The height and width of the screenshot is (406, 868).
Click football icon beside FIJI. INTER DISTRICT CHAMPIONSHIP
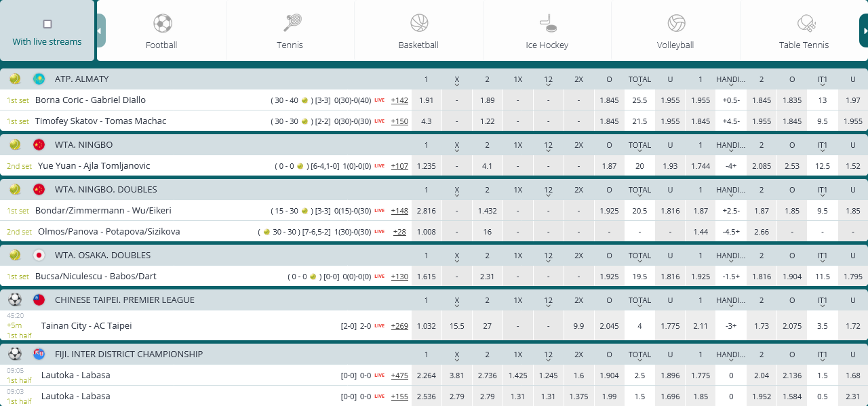click(15, 354)
